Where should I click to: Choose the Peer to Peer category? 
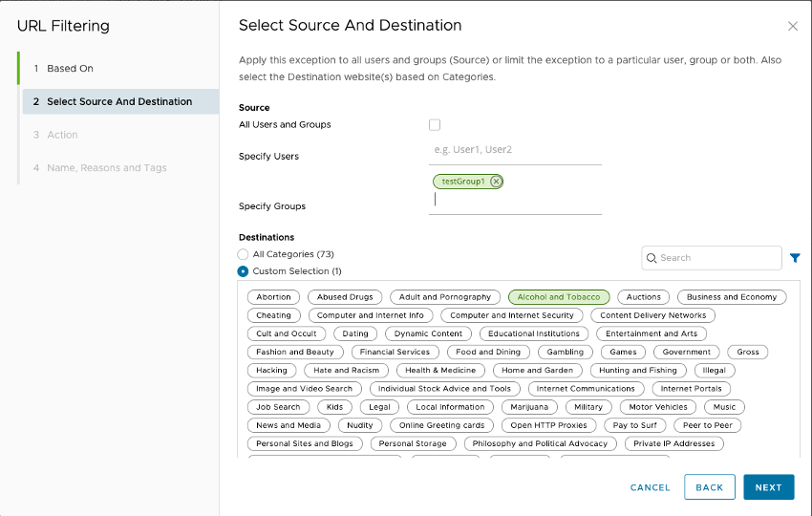pos(707,425)
